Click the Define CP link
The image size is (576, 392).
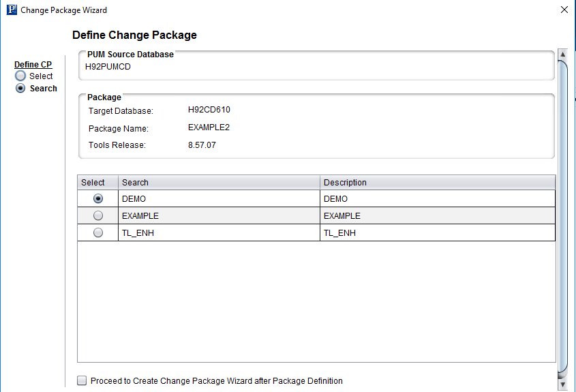tap(33, 65)
